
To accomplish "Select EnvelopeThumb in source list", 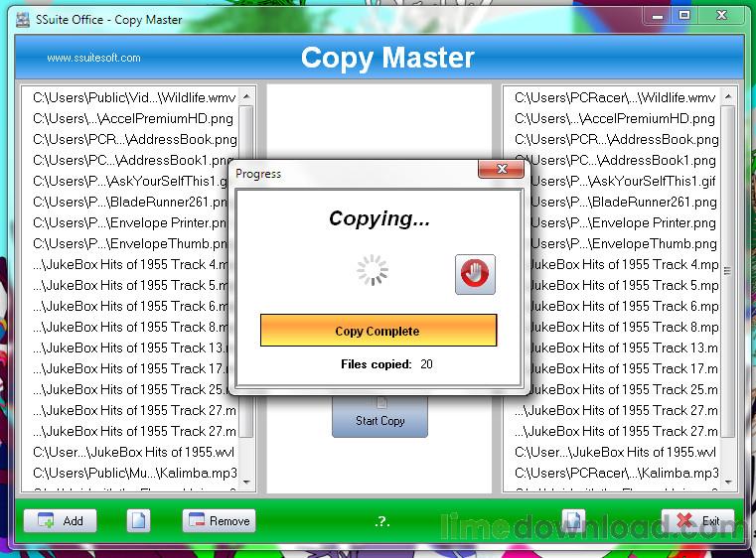I will (131, 243).
